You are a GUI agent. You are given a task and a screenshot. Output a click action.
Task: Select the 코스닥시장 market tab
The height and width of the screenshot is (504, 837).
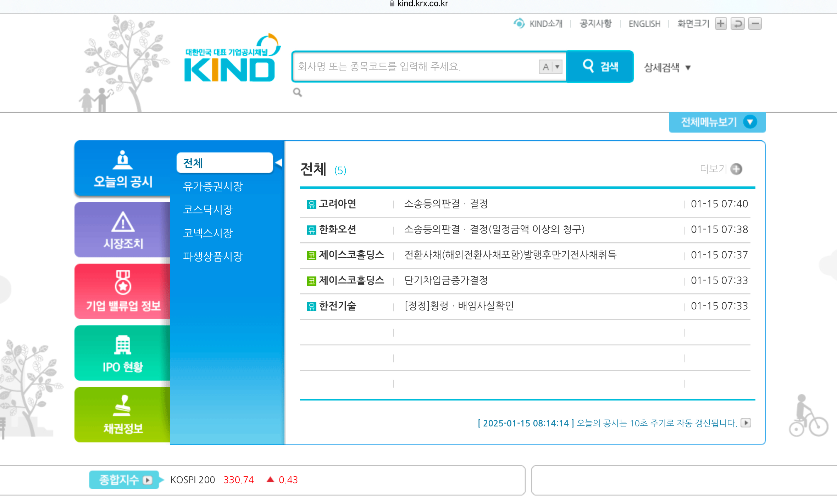[x=208, y=209]
